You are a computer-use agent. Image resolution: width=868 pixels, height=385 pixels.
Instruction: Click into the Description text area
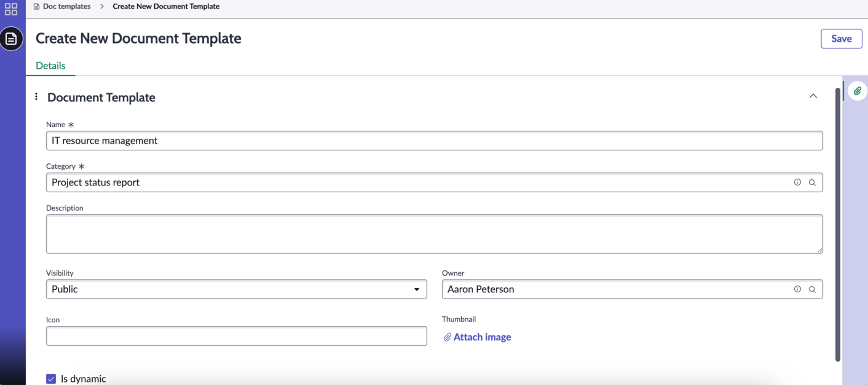point(434,234)
